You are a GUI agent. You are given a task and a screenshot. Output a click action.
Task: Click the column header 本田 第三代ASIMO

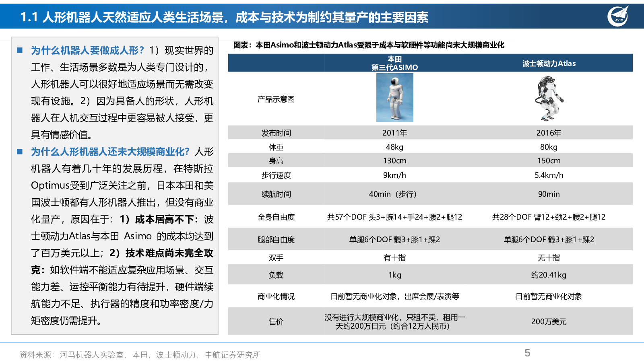(394, 63)
